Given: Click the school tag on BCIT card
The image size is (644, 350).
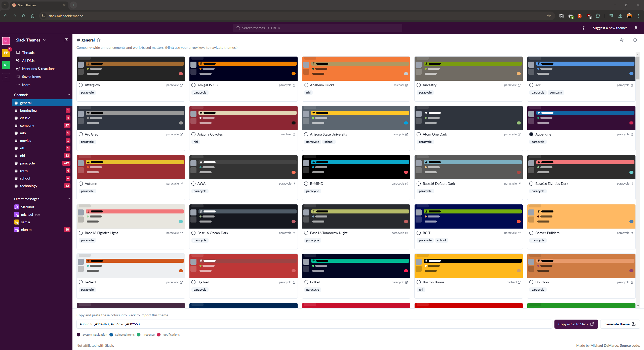Looking at the screenshot, I should [441, 240].
